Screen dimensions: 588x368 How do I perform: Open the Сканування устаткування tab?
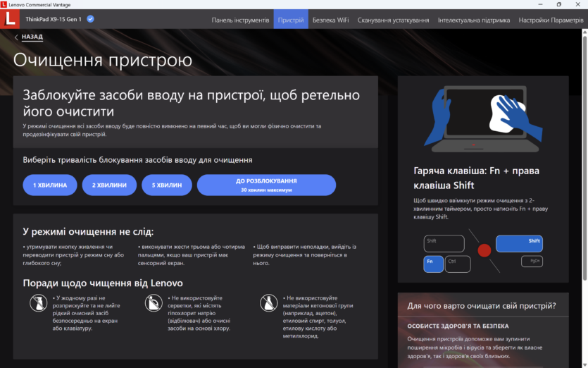[393, 20]
